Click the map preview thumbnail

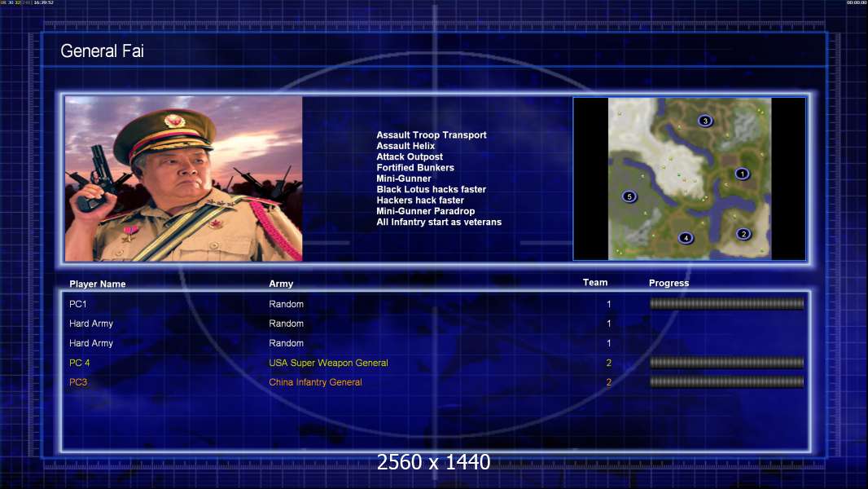[689, 178]
